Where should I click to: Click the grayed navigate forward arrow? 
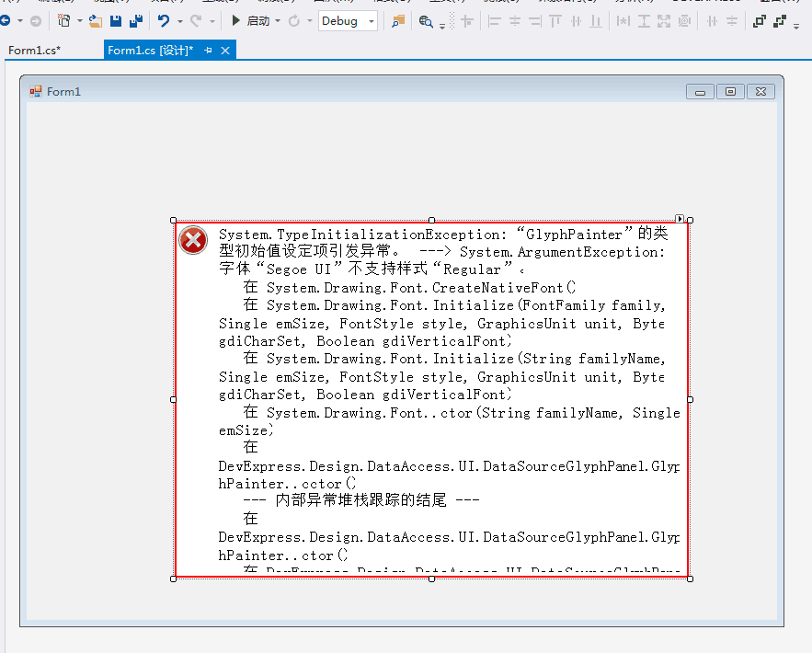tap(36, 21)
